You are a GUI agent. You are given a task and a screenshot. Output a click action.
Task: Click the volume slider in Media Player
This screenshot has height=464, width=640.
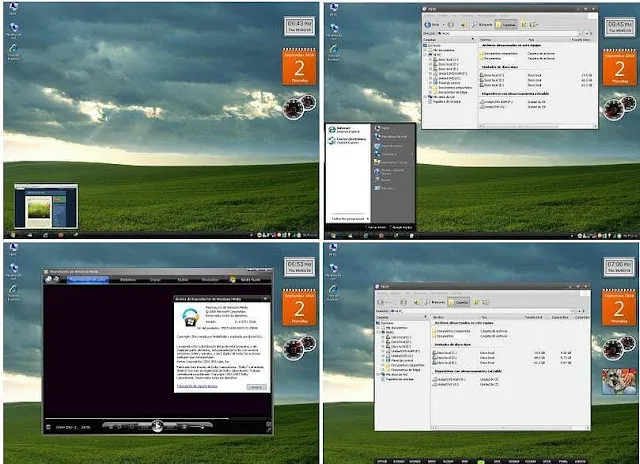[198, 427]
